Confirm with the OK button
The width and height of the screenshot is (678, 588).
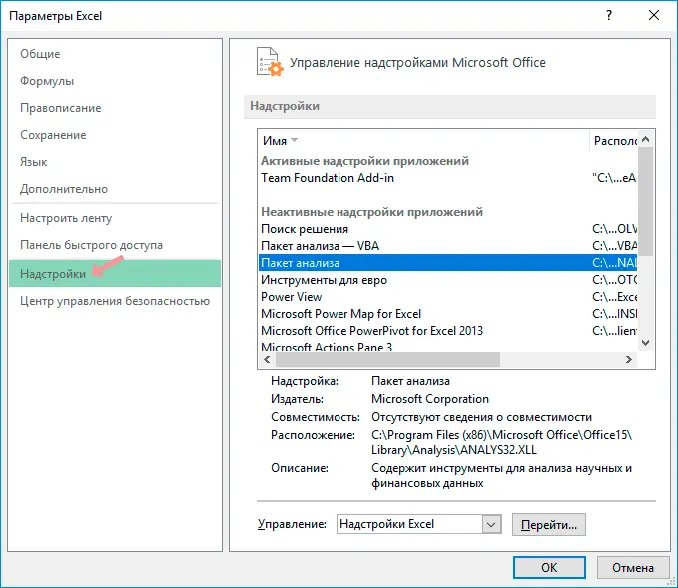[549, 567]
